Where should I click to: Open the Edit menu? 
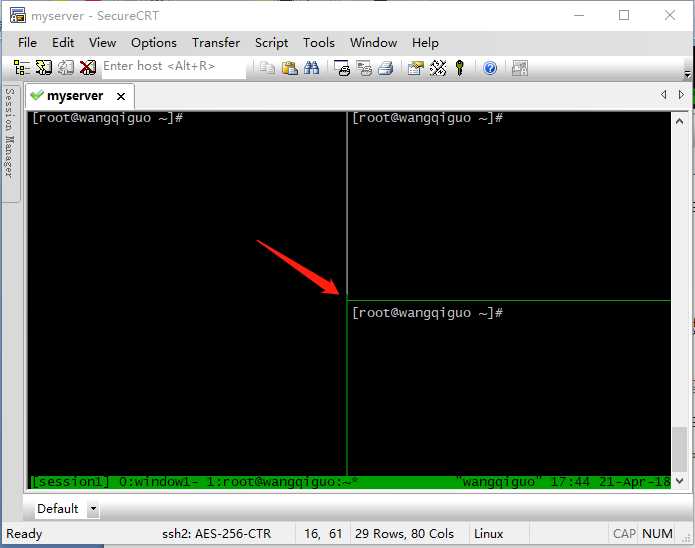click(x=62, y=43)
